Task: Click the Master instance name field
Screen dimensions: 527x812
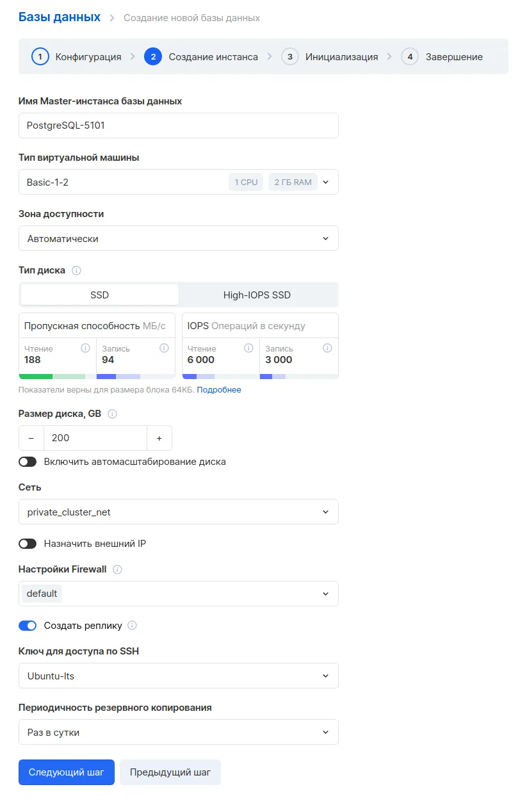Action: 179,126
